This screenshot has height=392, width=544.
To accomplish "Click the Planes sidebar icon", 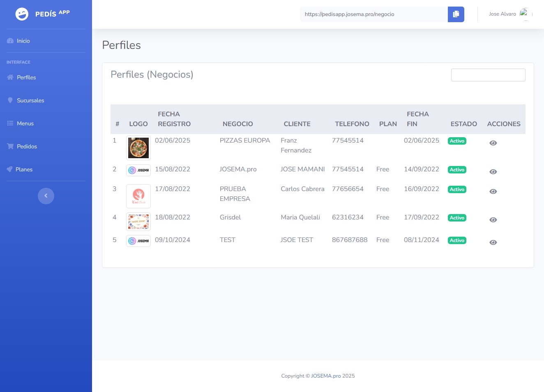I will (10, 169).
